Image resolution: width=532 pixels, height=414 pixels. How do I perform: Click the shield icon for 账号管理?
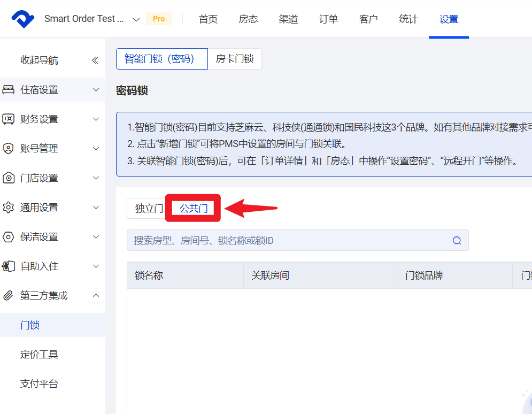(9, 149)
